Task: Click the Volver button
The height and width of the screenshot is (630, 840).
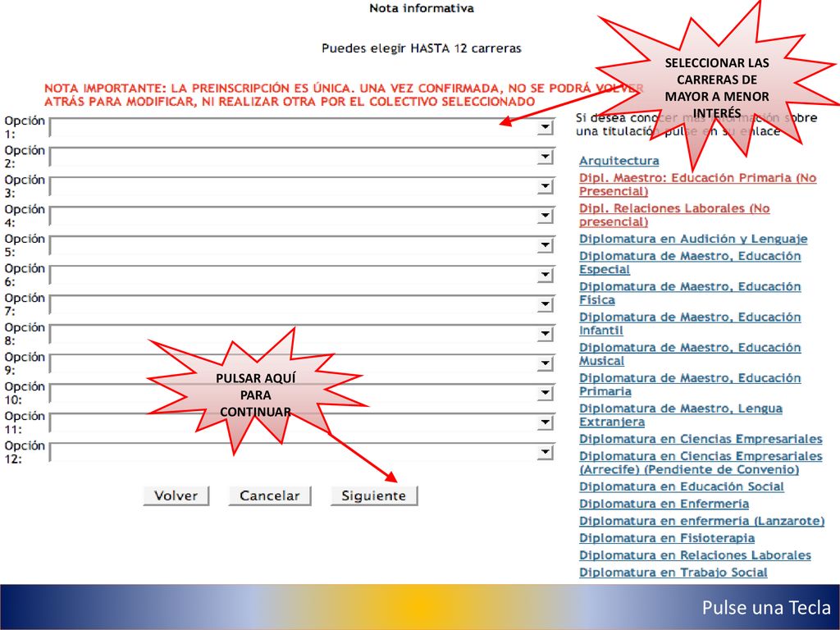Action: tap(176, 495)
